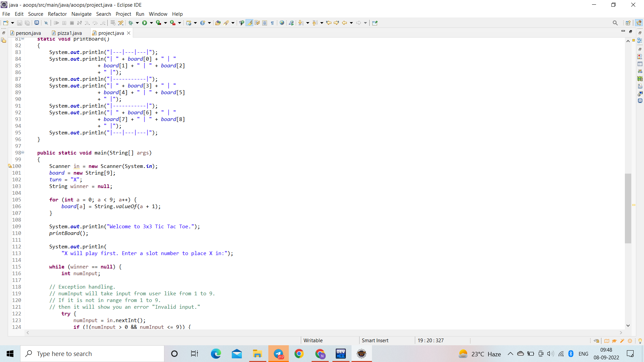644x362 pixels.
Task: Expand the Run button dropdown arrow
Action: (151, 23)
